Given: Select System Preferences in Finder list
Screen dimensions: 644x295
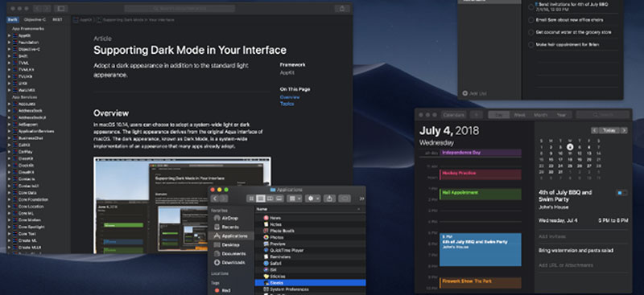Looking at the screenshot, I should [310, 289].
